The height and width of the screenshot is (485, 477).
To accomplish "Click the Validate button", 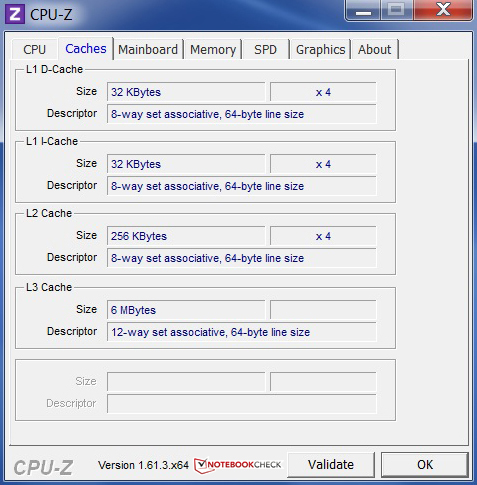I will click(x=331, y=465).
